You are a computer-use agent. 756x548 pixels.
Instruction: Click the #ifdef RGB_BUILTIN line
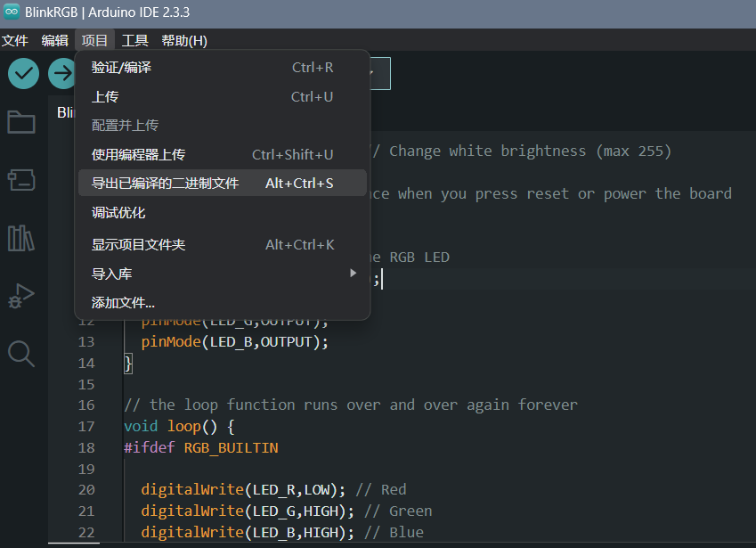(x=201, y=447)
